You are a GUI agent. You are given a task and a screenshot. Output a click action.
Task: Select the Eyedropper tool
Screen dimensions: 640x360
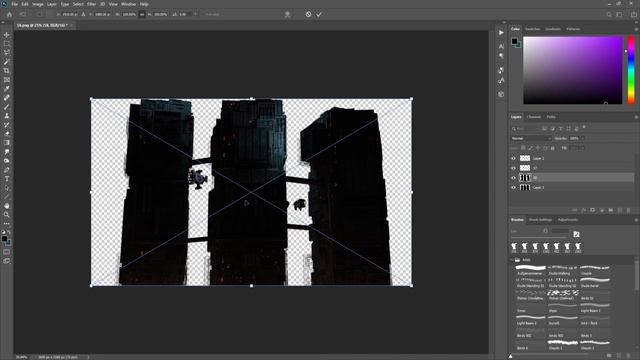[x=7, y=89]
